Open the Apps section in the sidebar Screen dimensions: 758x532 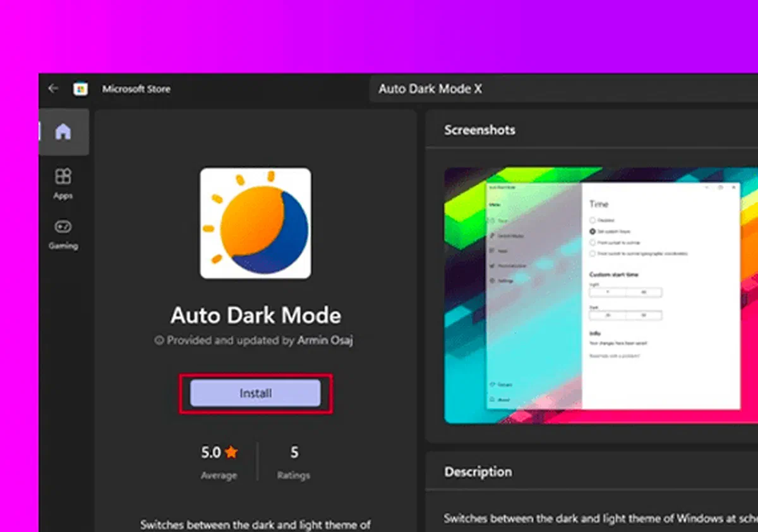click(63, 184)
